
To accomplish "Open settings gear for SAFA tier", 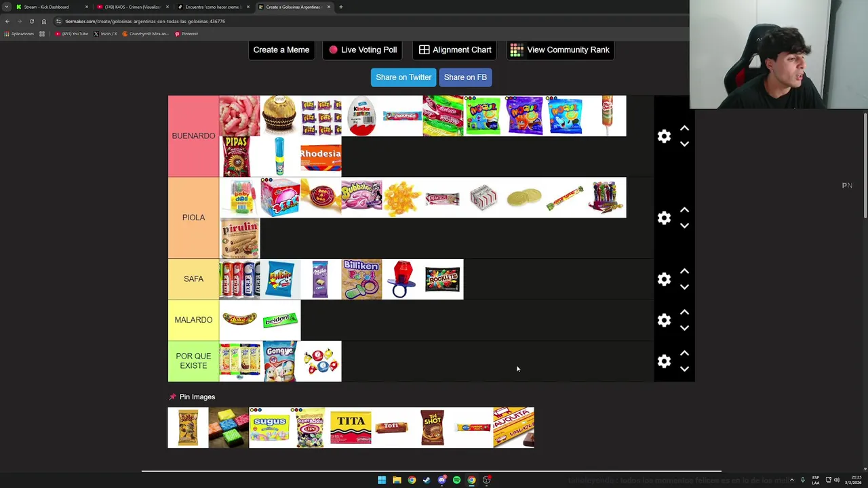I will (664, 279).
